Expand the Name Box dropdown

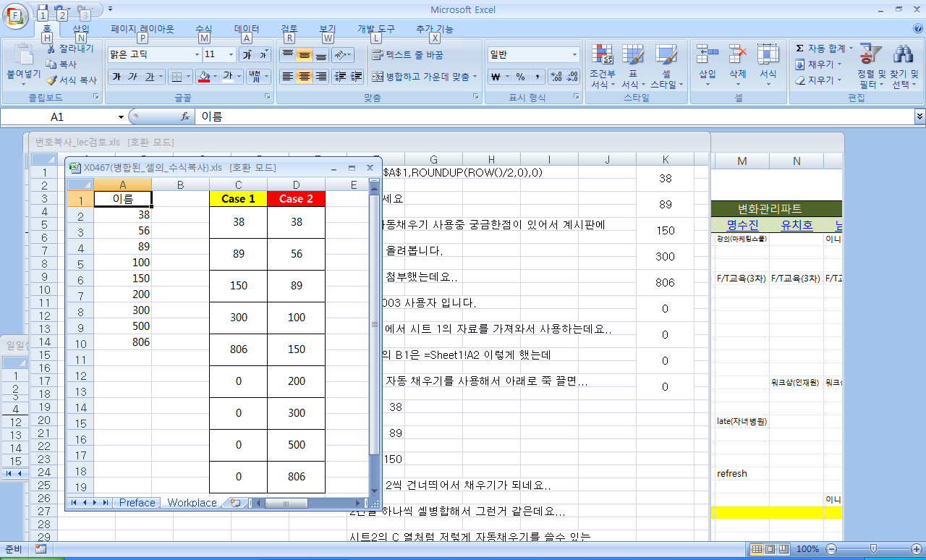(x=121, y=116)
